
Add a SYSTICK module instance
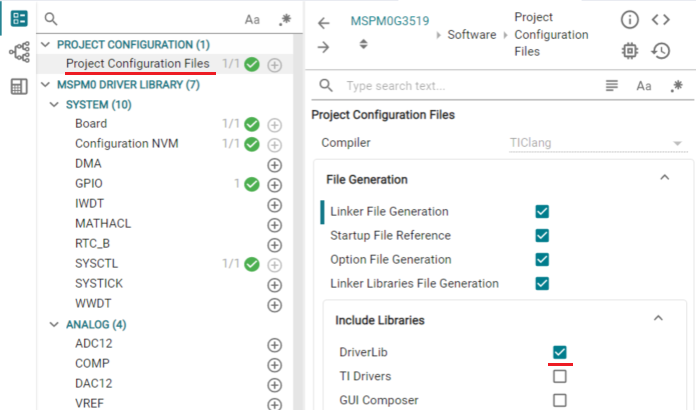tap(274, 284)
